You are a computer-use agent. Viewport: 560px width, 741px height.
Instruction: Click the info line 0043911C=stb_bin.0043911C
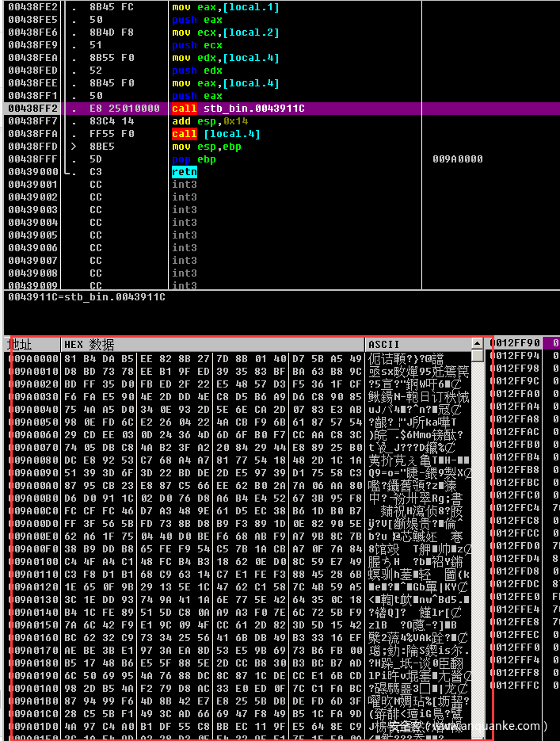coord(86,297)
